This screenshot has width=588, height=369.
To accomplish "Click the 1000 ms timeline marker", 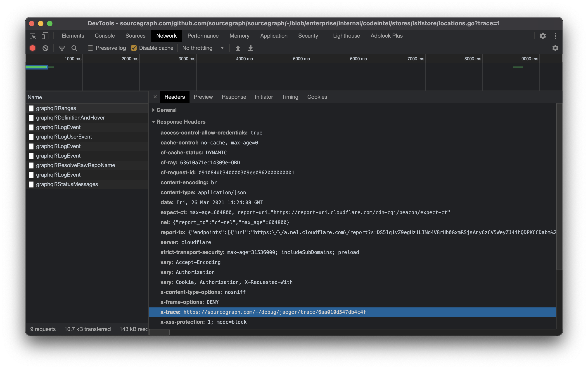I will pos(73,59).
